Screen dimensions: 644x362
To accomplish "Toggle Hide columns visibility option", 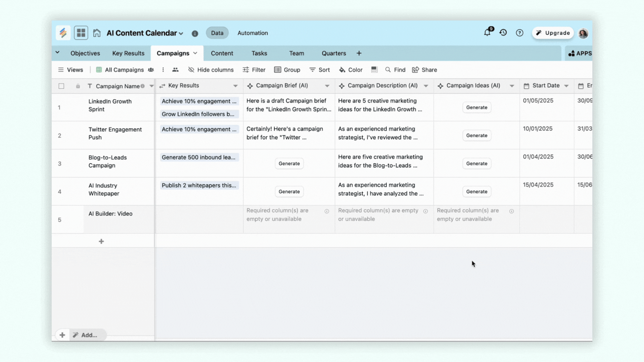I will click(x=211, y=70).
